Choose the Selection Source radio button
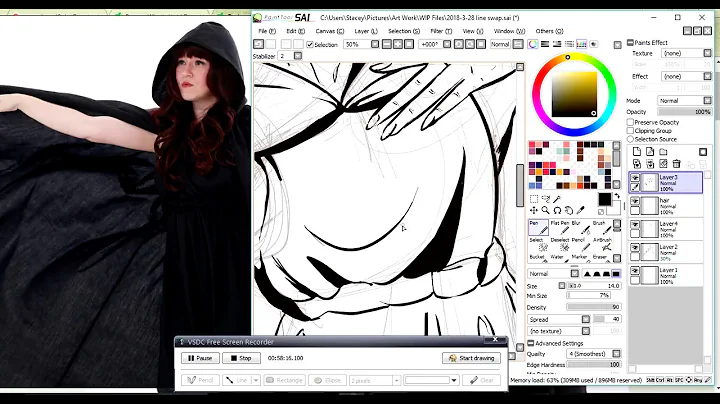The height and width of the screenshot is (404, 720). click(x=630, y=139)
